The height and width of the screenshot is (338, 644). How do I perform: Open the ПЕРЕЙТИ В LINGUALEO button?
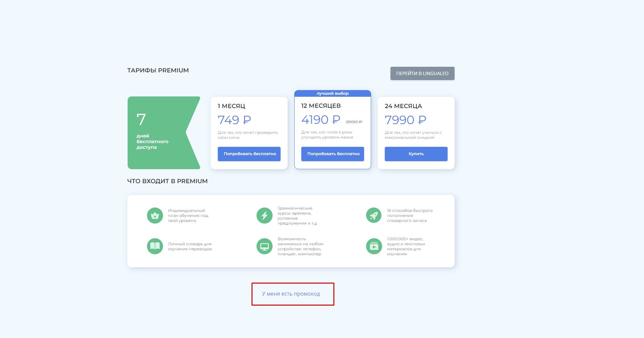422,73
